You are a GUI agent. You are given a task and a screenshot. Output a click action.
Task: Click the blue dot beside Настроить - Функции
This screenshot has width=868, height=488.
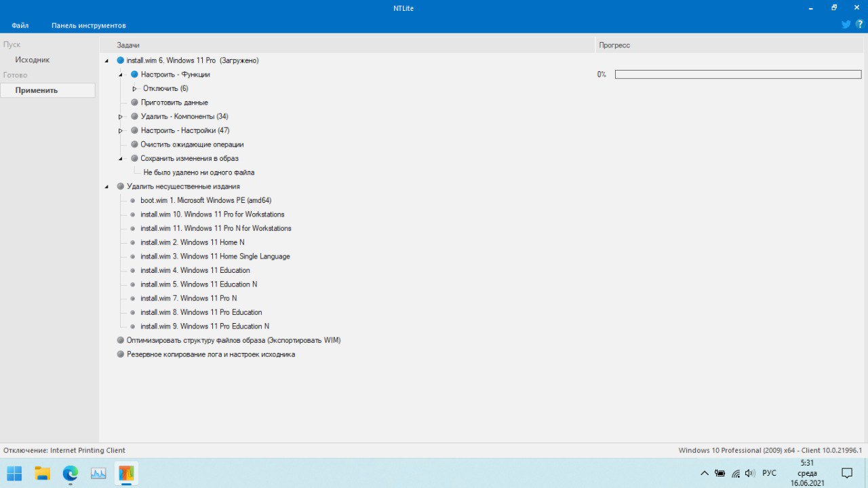134,75
